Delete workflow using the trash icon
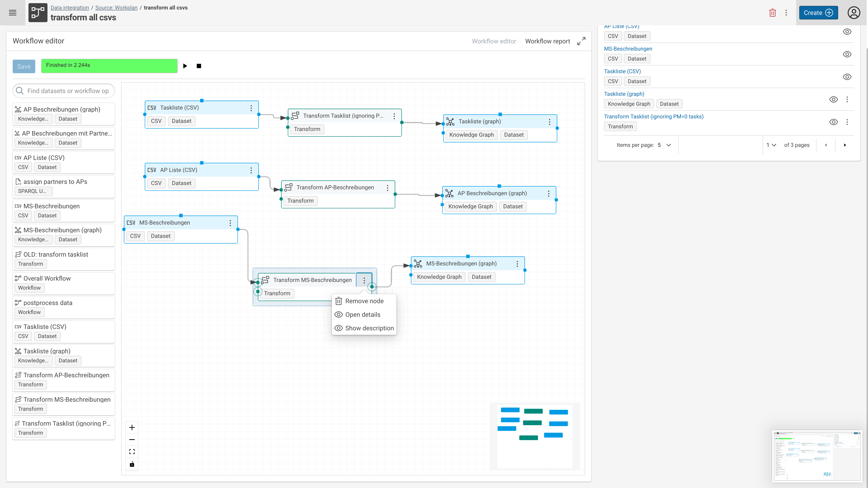 coord(772,12)
